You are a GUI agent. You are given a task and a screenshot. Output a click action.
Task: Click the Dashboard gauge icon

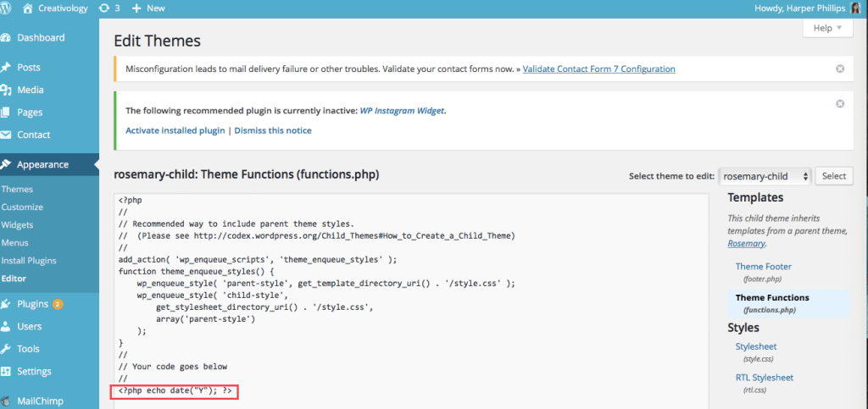6,38
